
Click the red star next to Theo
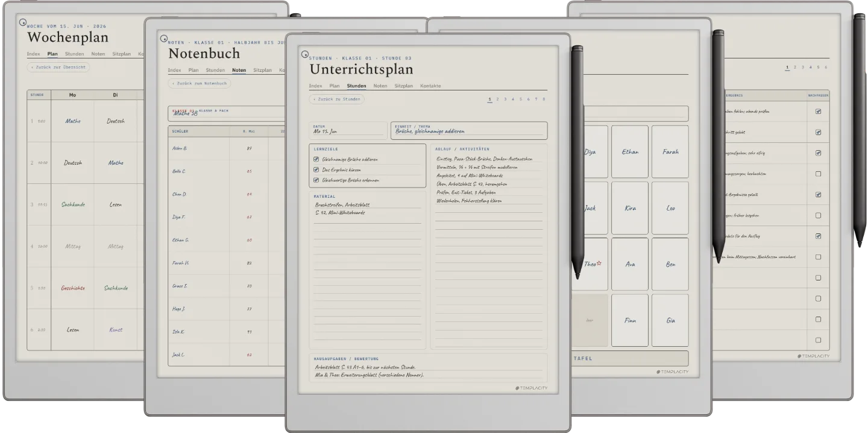[x=599, y=264]
